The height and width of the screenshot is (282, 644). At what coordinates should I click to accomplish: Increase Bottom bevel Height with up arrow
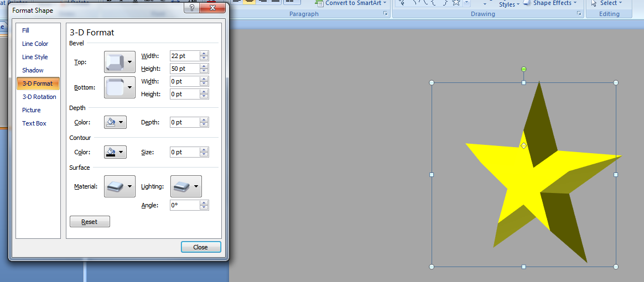pyautogui.click(x=204, y=92)
